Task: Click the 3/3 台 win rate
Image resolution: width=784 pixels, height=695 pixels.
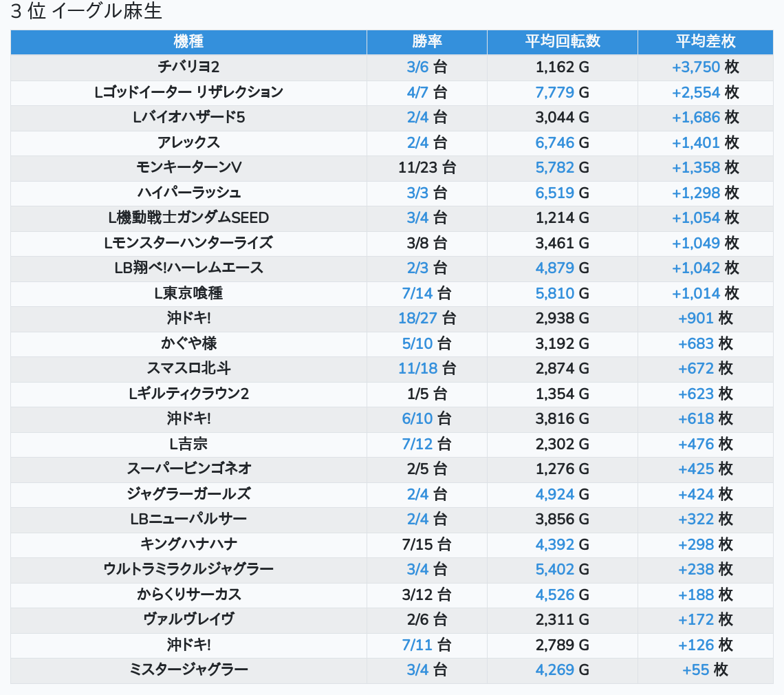Action: (x=427, y=193)
